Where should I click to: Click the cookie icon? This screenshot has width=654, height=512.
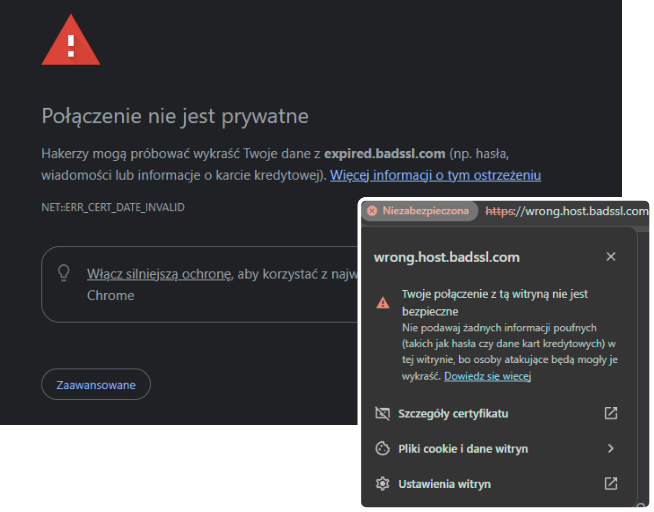point(382,449)
